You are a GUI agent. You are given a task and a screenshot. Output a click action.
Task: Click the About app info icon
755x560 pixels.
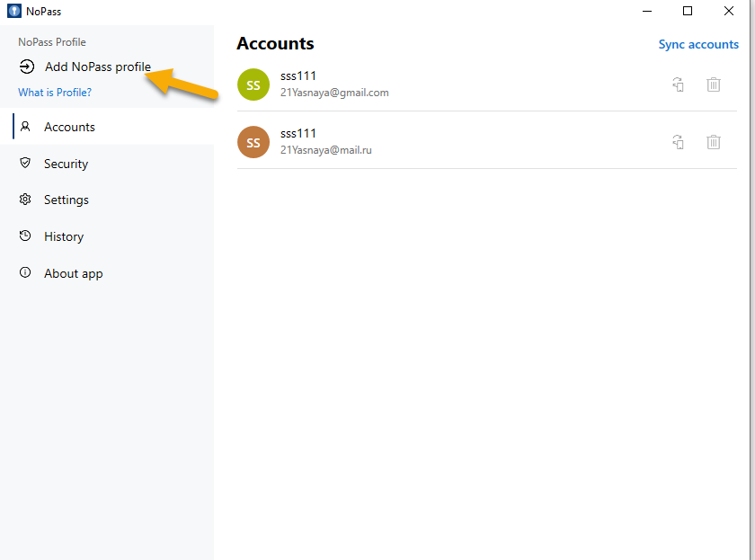[x=25, y=272]
